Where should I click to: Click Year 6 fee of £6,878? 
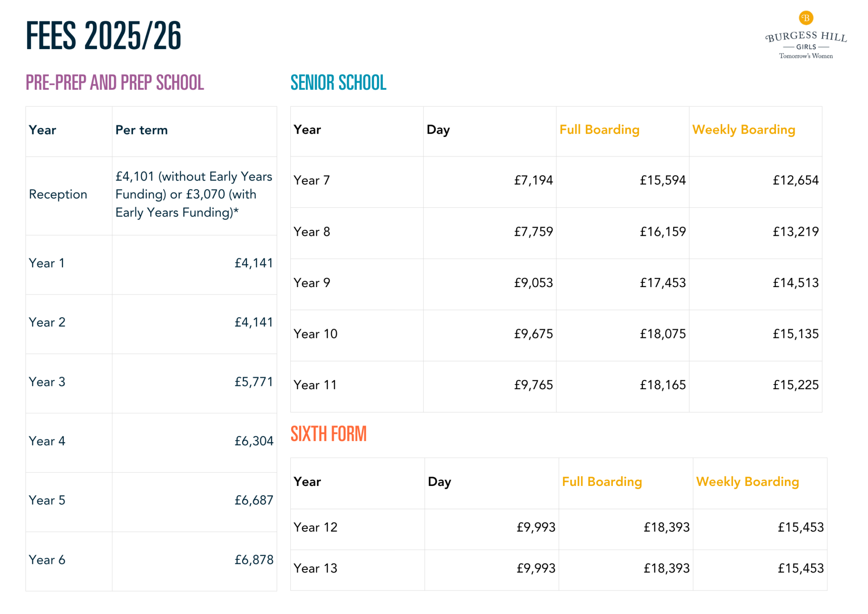pos(253,560)
